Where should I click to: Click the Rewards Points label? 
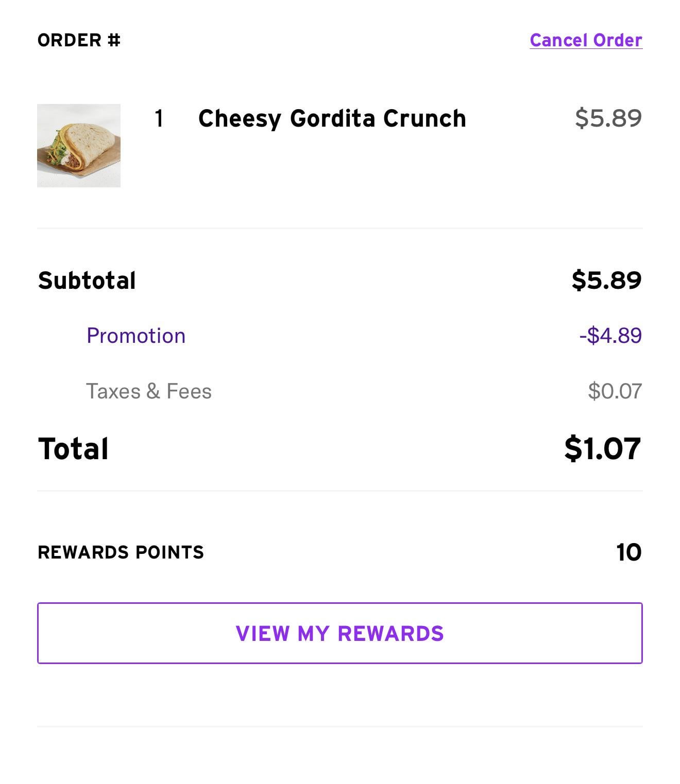[x=121, y=552]
